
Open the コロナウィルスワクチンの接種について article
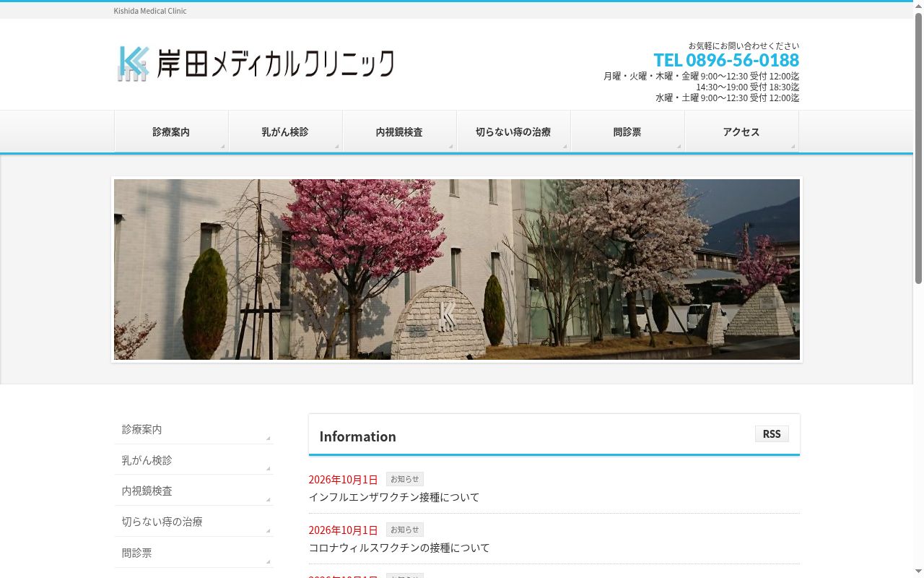click(x=399, y=548)
